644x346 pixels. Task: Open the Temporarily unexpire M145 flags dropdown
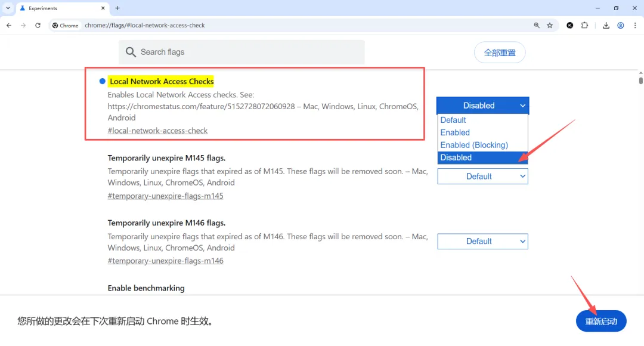coord(482,177)
